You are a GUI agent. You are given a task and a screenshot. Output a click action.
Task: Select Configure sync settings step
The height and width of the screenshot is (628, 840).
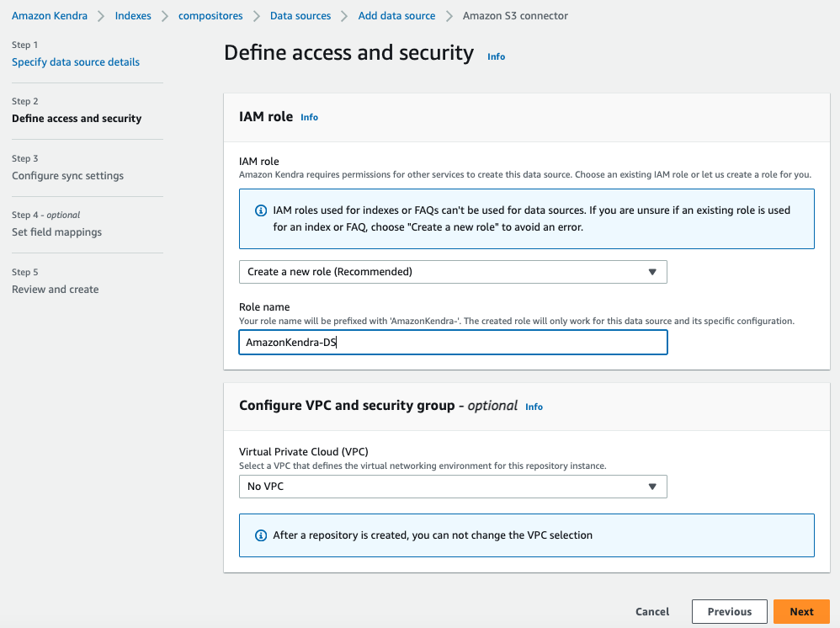click(x=67, y=176)
